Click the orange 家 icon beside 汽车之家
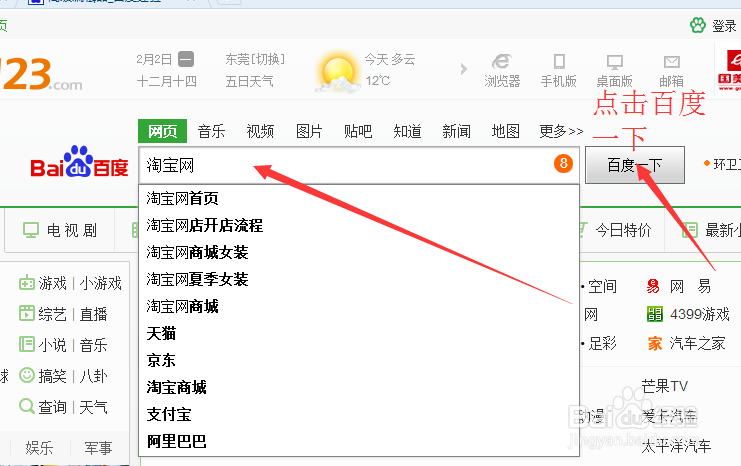The width and height of the screenshot is (741, 466). (x=655, y=344)
